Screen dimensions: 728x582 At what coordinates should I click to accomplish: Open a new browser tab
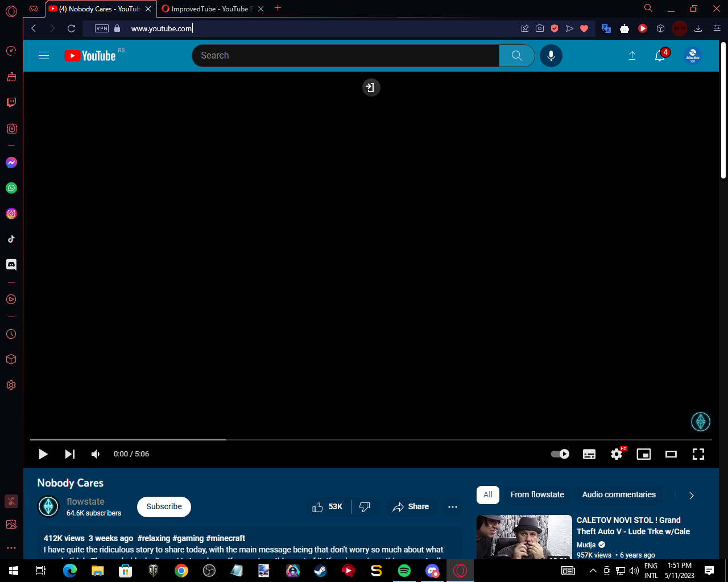click(x=278, y=8)
